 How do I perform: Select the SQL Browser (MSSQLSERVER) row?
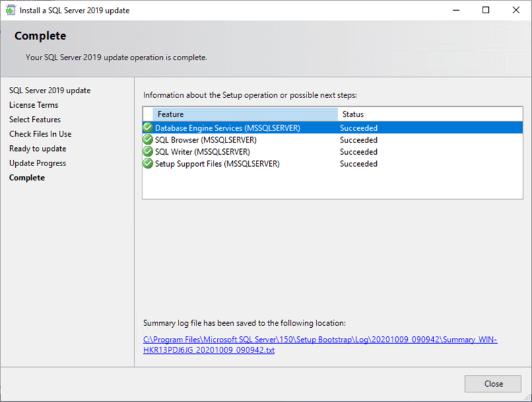coord(206,139)
